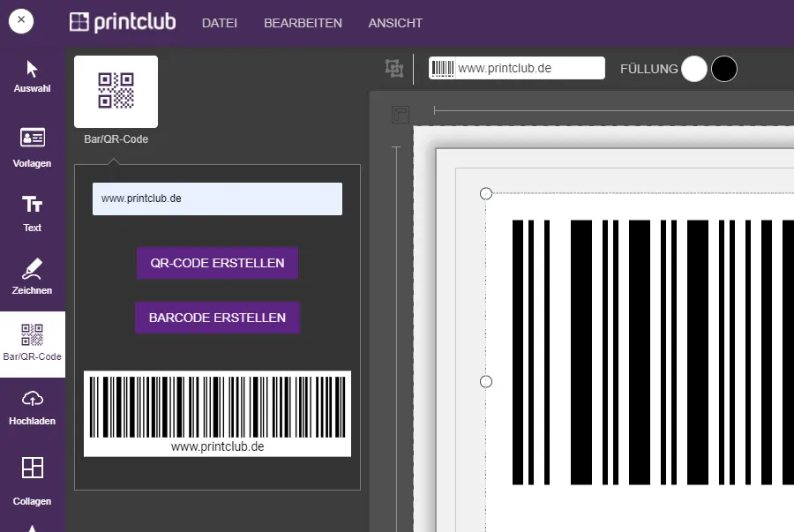Click the ruler corner icon above canvas
794x532 pixels.
(x=401, y=115)
